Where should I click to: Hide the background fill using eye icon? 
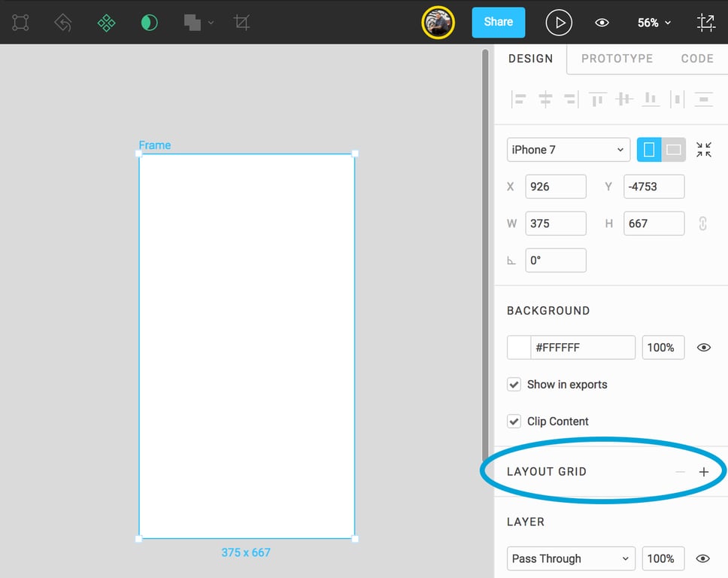tap(704, 348)
